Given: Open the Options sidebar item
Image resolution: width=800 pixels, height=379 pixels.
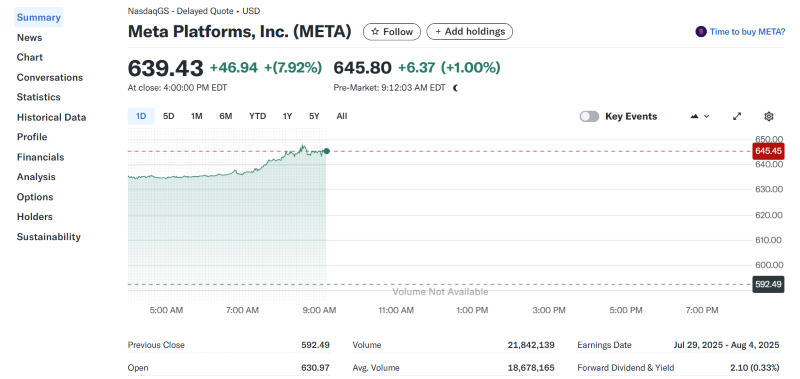Looking at the screenshot, I should pos(35,197).
